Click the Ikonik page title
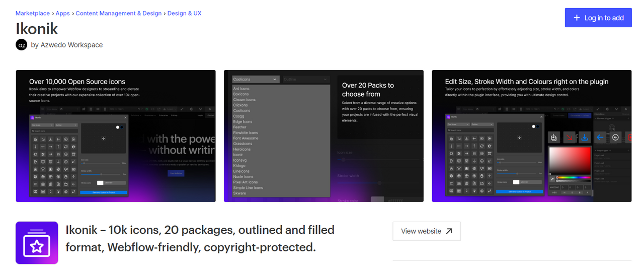This screenshot has height=270, width=644. tap(37, 28)
